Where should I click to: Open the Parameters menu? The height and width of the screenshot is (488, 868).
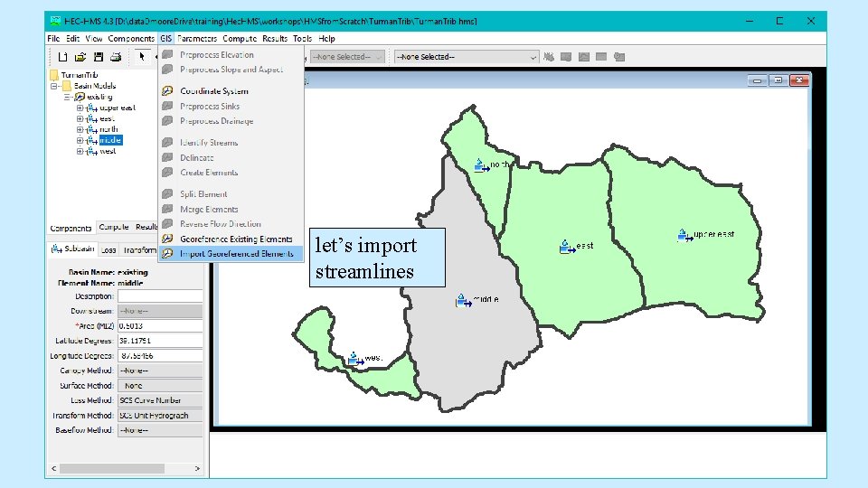pos(197,39)
